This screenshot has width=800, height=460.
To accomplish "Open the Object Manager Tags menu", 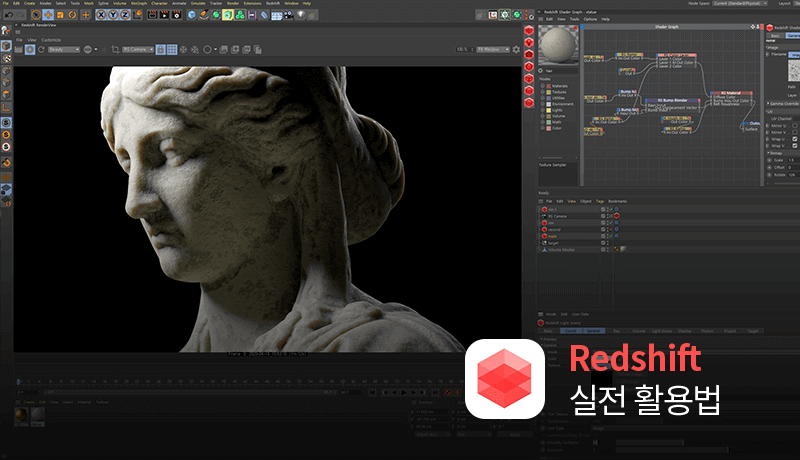I will pos(600,201).
